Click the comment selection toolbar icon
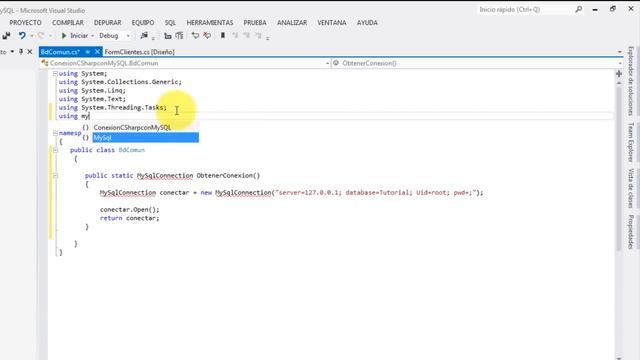The width and height of the screenshot is (640, 360). [x=196, y=36]
